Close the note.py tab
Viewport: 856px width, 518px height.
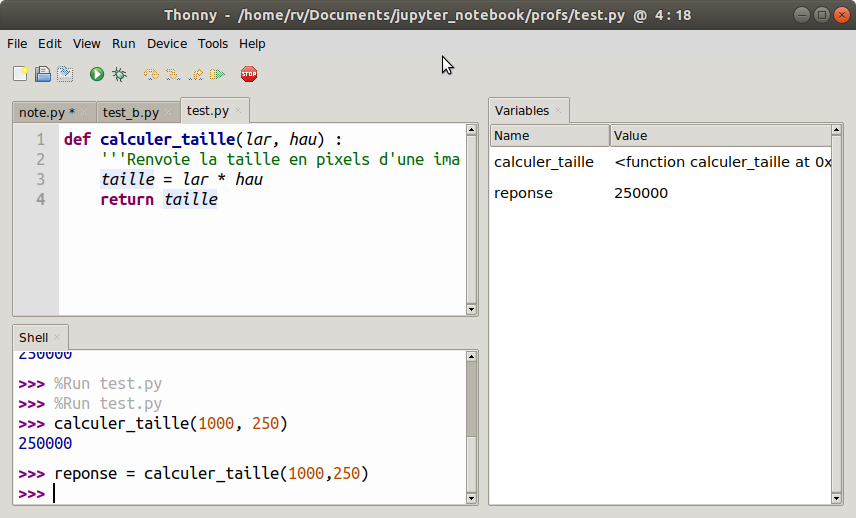pos(84,112)
